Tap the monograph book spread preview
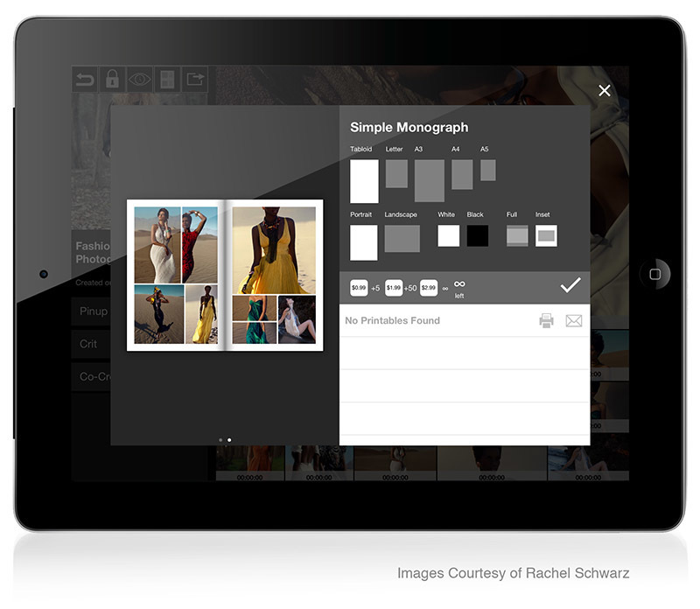The image size is (700, 609). point(225,275)
